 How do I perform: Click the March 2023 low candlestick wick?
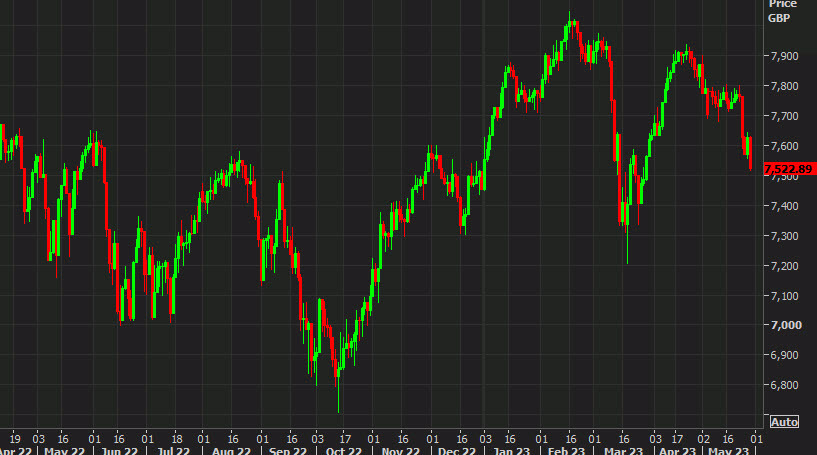tap(627, 244)
